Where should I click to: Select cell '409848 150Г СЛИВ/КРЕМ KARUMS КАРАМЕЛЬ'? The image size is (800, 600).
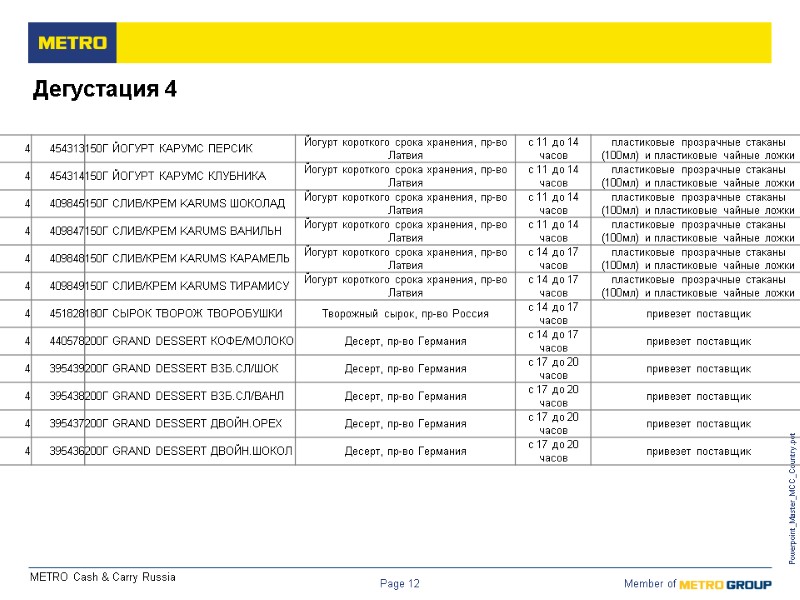[169, 259]
